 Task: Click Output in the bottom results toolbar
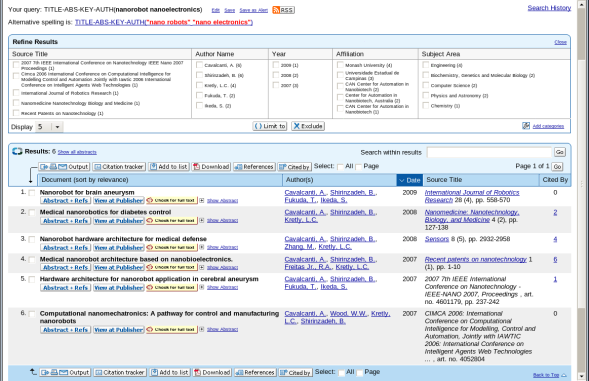point(65,372)
